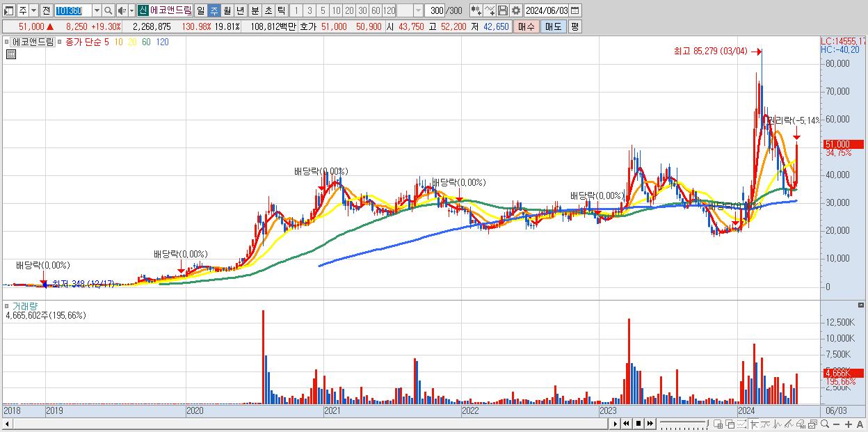The width and height of the screenshot is (868, 432).
Task: Click the 에코앤드림 chart legend label
Action: [x=33, y=42]
